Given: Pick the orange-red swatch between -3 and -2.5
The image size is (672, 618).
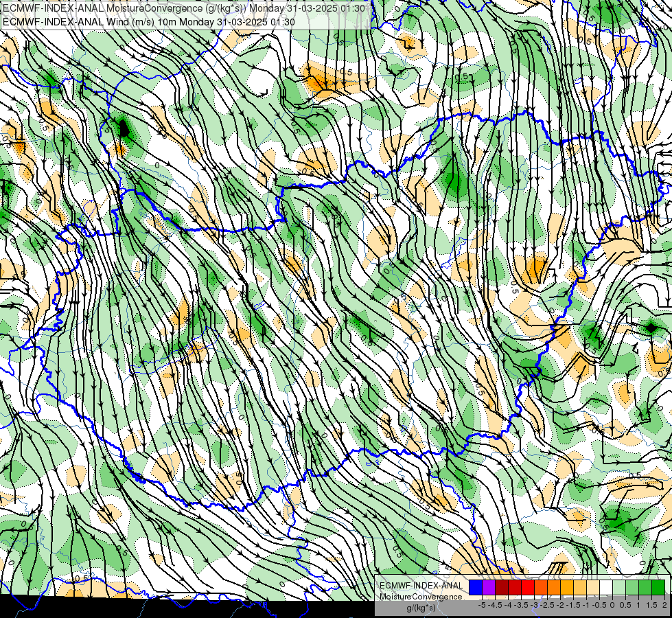Looking at the screenshot, I should pos(541,587).
